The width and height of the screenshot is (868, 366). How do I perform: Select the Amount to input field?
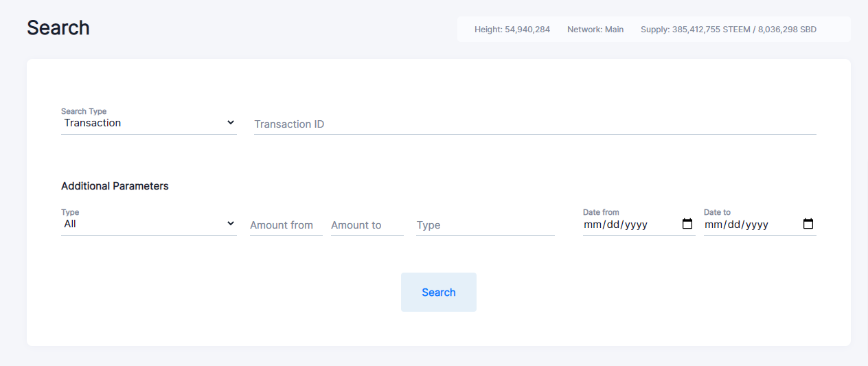(367, 225)
